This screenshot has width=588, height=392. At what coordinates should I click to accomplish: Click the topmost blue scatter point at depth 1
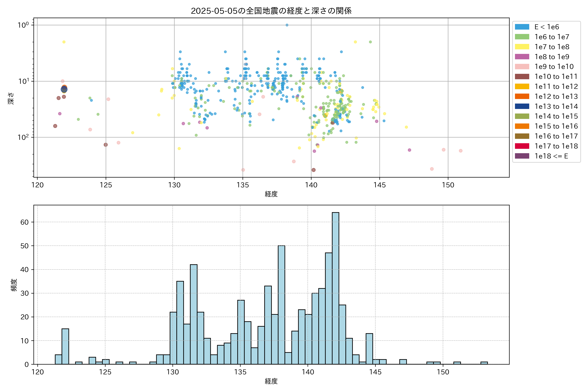coord(287,25)
